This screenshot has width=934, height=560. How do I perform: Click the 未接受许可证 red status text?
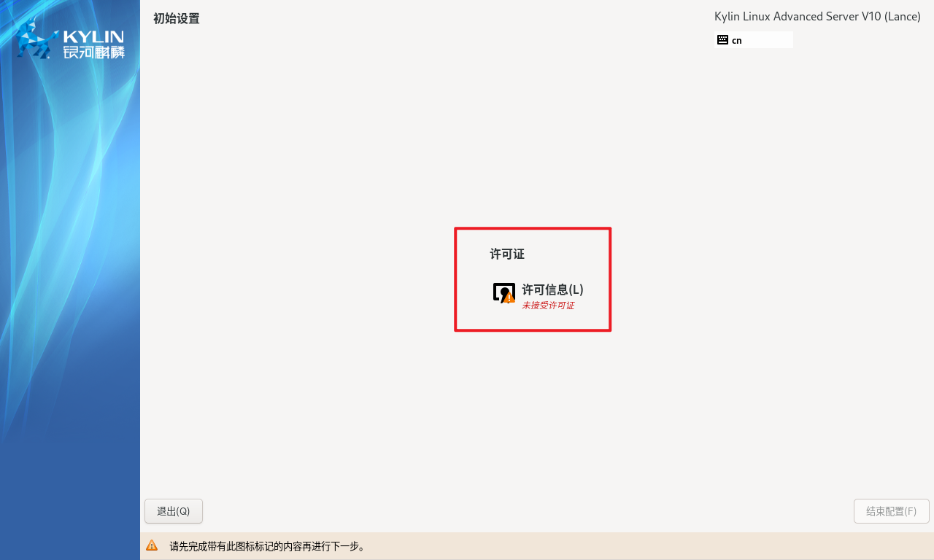coord(548,306)
